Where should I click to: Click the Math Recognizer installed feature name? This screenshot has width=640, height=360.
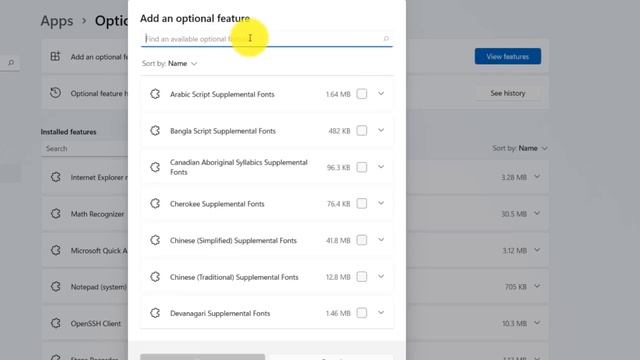click(97, 214)
